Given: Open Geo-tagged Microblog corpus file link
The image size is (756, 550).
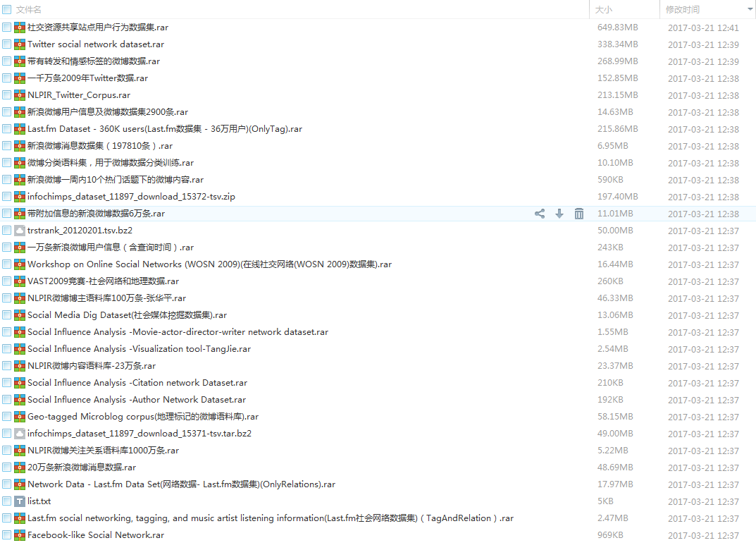Looking at the screenshot, I should pyautogui.click(x=142, y=417).
